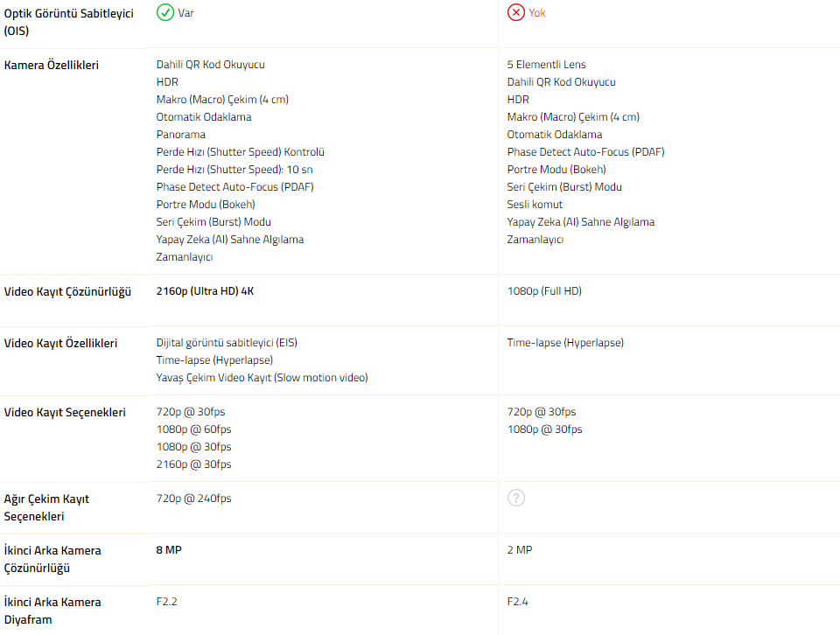Image resolution: width=840 pixels, height=635 pixels.
Task: Click the 1080p (Full HD) value
Action: click(x=544, y=291)
